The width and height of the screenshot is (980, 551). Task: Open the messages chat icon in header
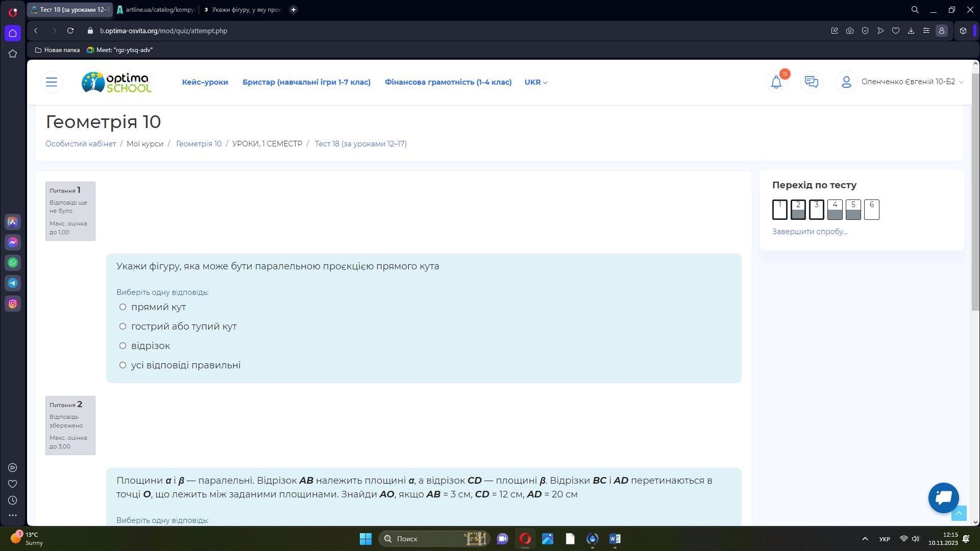click(811, 82)
